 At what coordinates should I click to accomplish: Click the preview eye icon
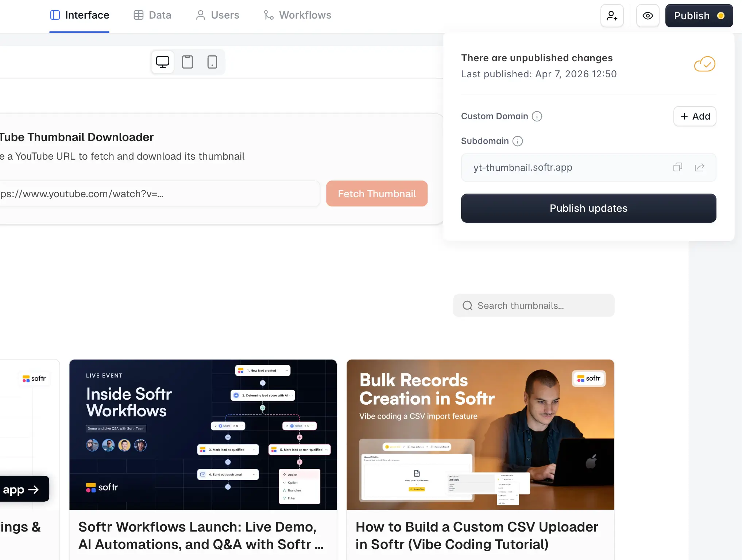click(648, 16)
